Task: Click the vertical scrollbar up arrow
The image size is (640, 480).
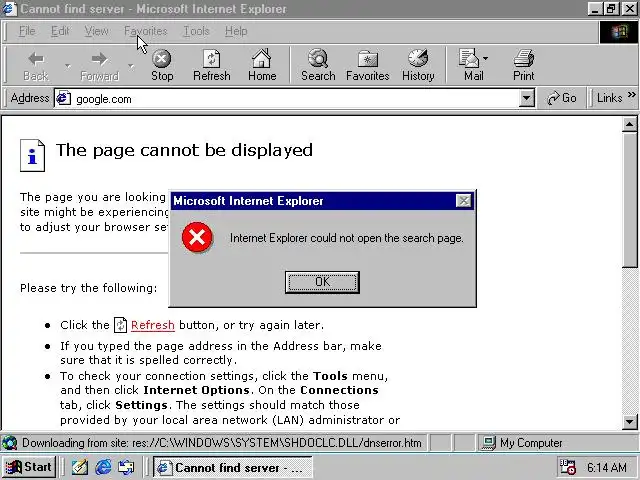Action: (x=629, y=124)
